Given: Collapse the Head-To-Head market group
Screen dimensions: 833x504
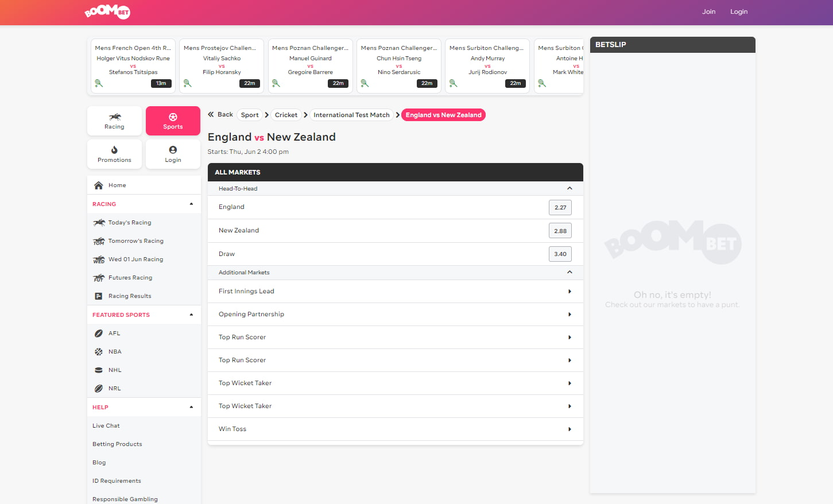Looking at the screenshot, I should [x=569, y=188].
